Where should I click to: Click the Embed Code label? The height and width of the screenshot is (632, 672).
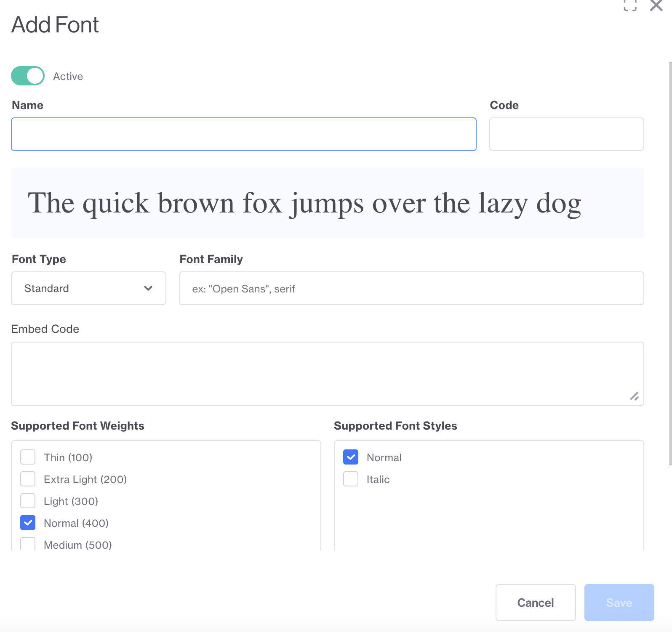click(x=45, y=329)
